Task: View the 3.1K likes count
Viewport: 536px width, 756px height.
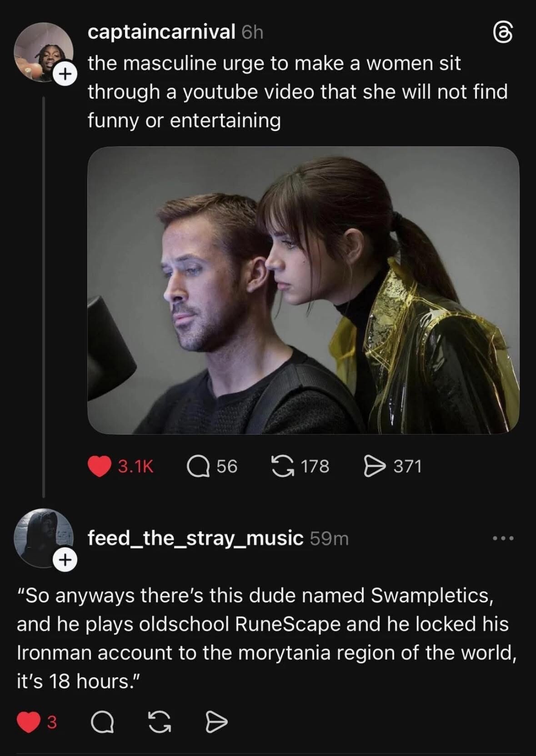Action: tap(136, 466)
